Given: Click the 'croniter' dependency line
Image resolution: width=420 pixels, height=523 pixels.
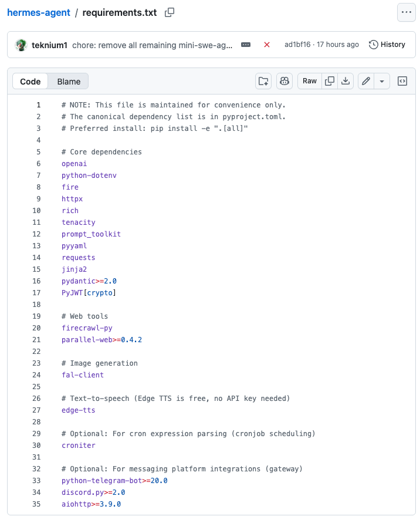Looking at the screenshot, I should pyautogui.click(x=79, y=446).
